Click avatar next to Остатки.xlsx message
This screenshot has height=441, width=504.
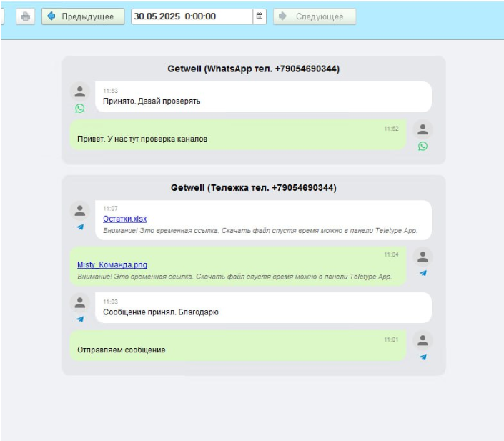coord(80,211)
